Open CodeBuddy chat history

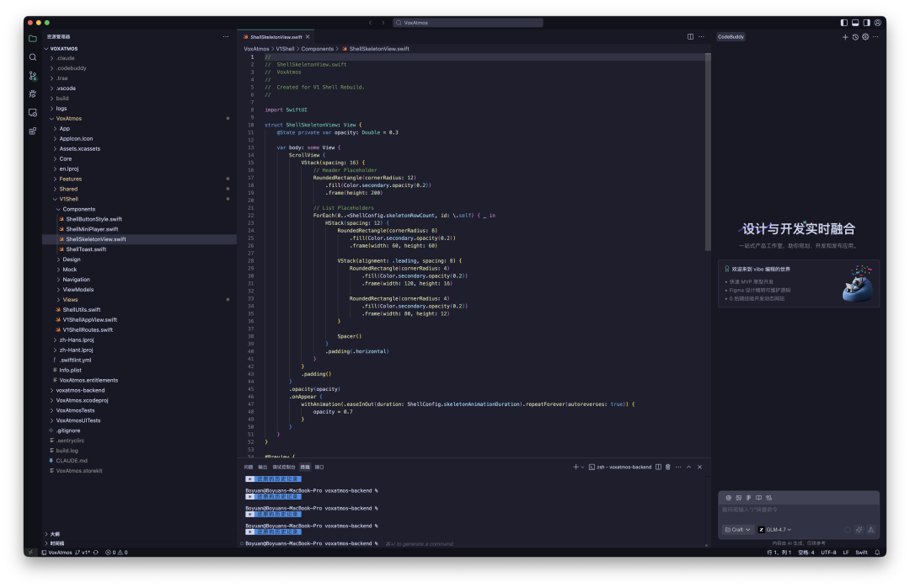[x=855, y=37]
